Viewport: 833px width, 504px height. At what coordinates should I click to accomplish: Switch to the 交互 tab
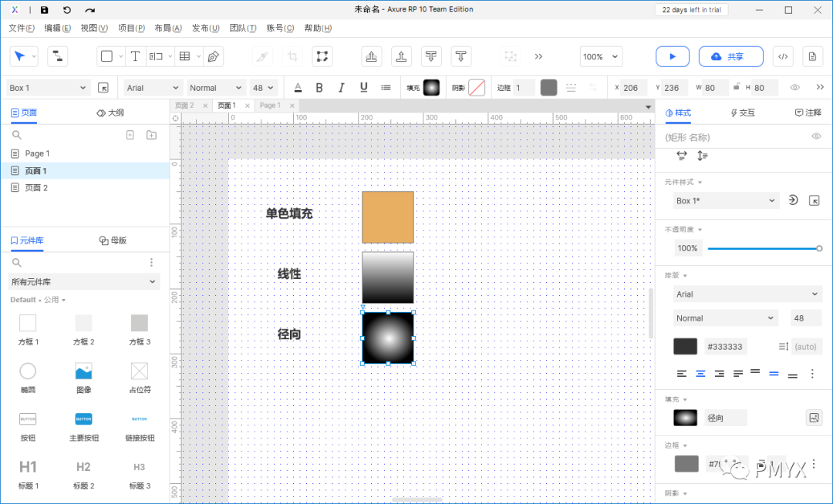[x=742, y=113]
